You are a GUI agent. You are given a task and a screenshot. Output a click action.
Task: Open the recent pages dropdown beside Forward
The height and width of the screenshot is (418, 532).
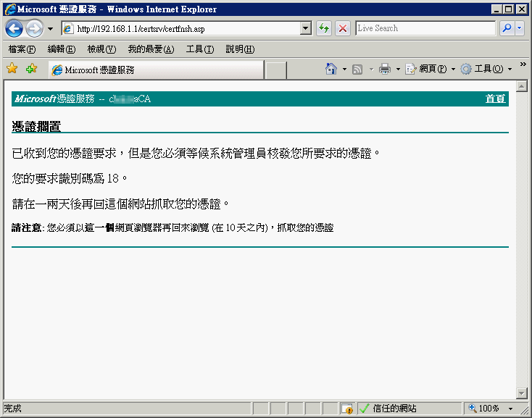tap(50, 29)
